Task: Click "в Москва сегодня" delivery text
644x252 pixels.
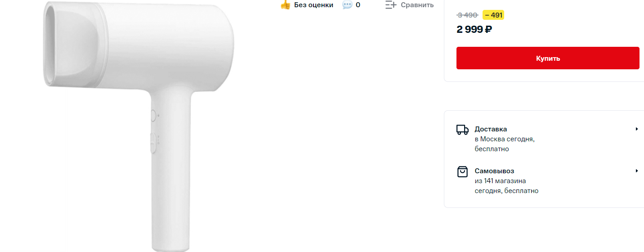Action: click(x=505, y=139)
